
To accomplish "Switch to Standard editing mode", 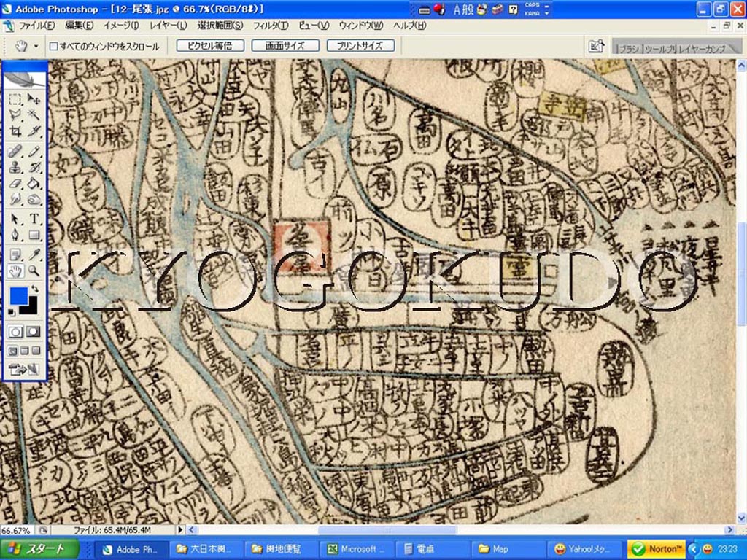I will pos(15,332).
